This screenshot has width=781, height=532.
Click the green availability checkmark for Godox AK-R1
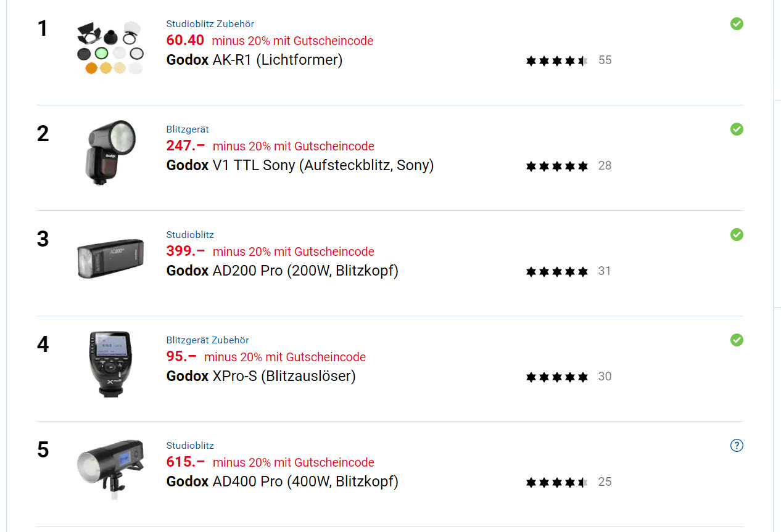tap(737, 24)
